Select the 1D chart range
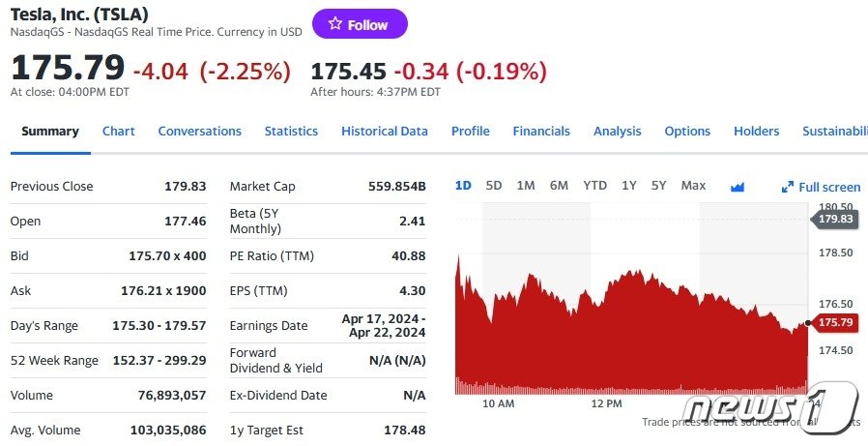868x446 pixels. point(463,186)
